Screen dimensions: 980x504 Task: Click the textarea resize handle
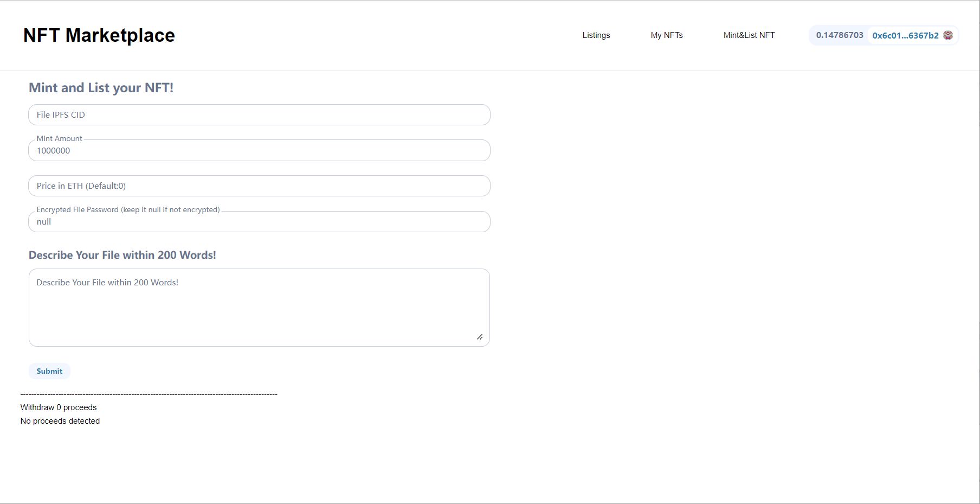(480, 337)
